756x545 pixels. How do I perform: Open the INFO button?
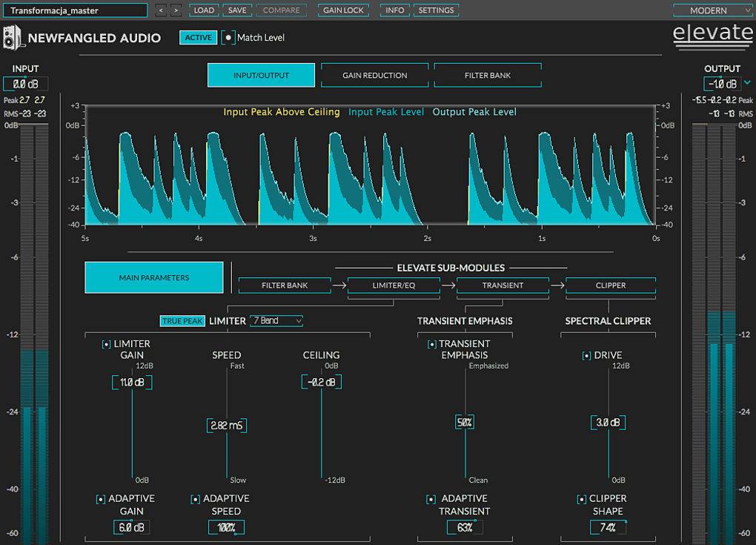point(395,10)
